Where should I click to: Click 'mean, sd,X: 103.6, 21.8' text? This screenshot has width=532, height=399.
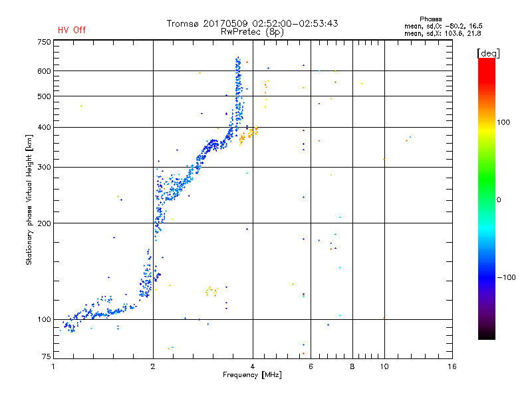(442, 33)
